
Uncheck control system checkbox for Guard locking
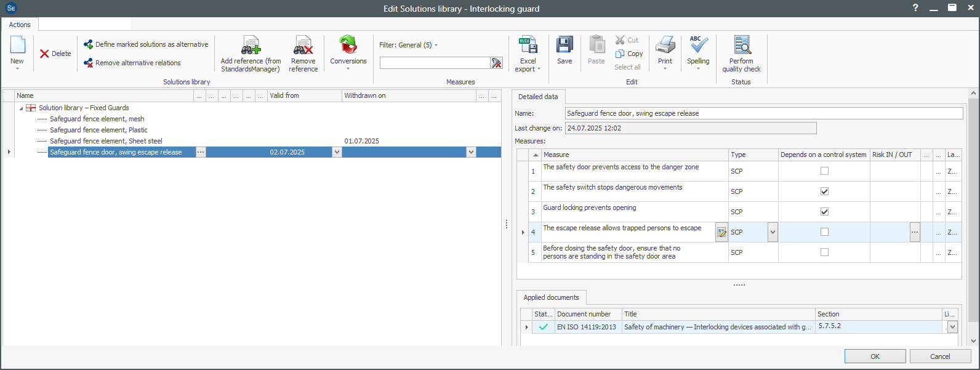click(824, 212)
